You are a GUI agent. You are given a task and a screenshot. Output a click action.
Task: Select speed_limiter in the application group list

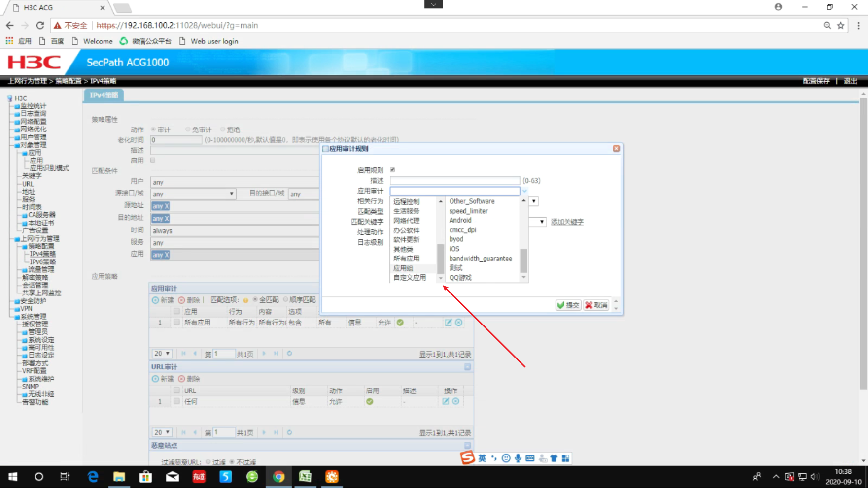(x=468, y=211)
